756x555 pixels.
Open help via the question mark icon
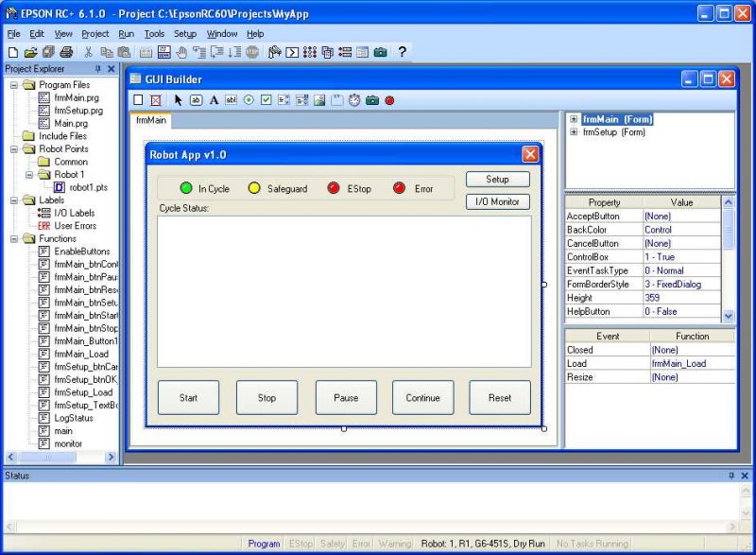point(402,52)
